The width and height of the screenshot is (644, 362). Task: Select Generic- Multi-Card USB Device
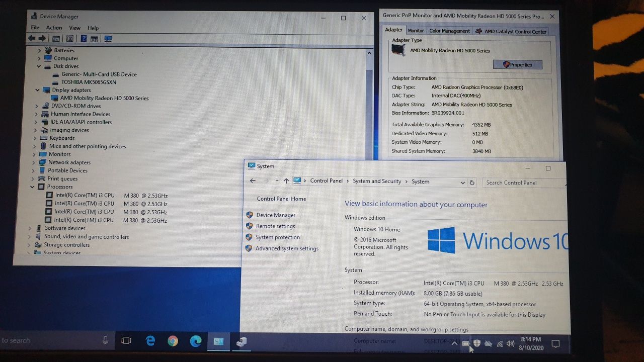(x=99, y=74)
